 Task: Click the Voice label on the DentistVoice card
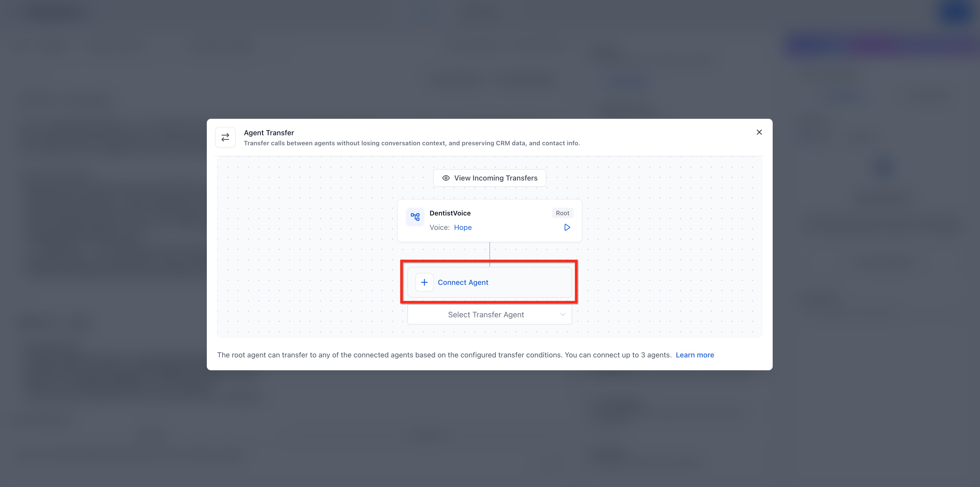(x=439, y=227)
